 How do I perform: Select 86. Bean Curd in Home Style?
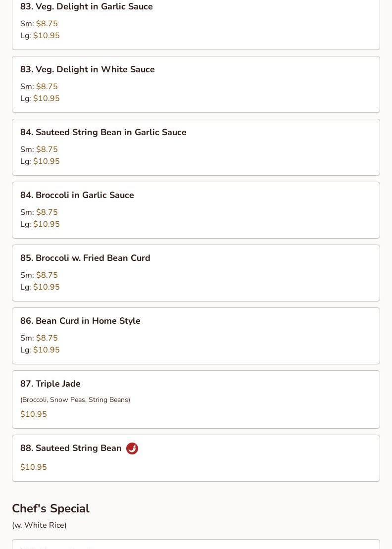click(196, 336)
